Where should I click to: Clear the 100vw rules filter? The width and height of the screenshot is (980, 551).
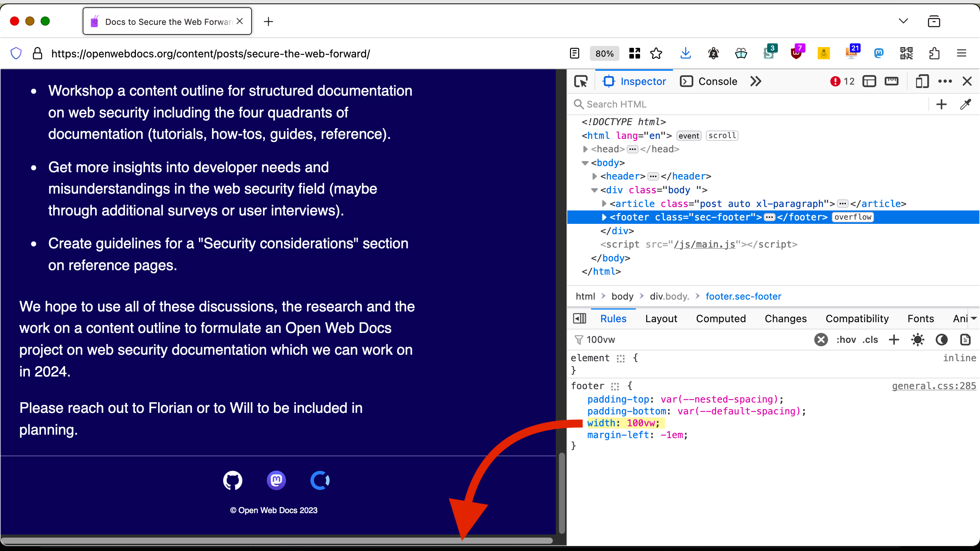(x=821, y=339)
